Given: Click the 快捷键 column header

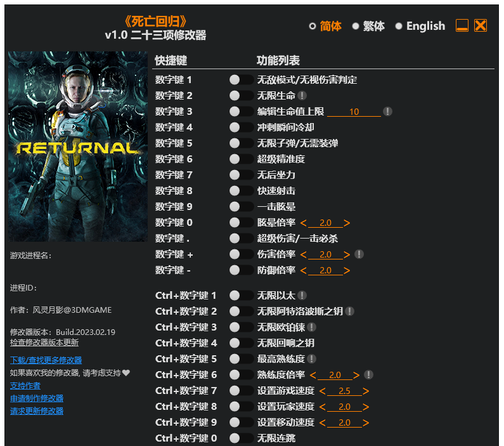Looking at the screenshot, I should pyautogui.click(x=171, y=60).
